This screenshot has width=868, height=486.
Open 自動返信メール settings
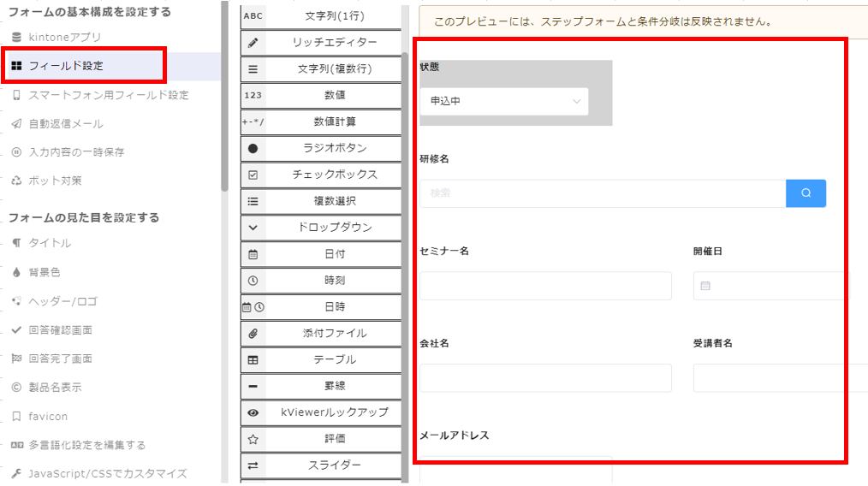pyautogui.click(x=66, y=124)
